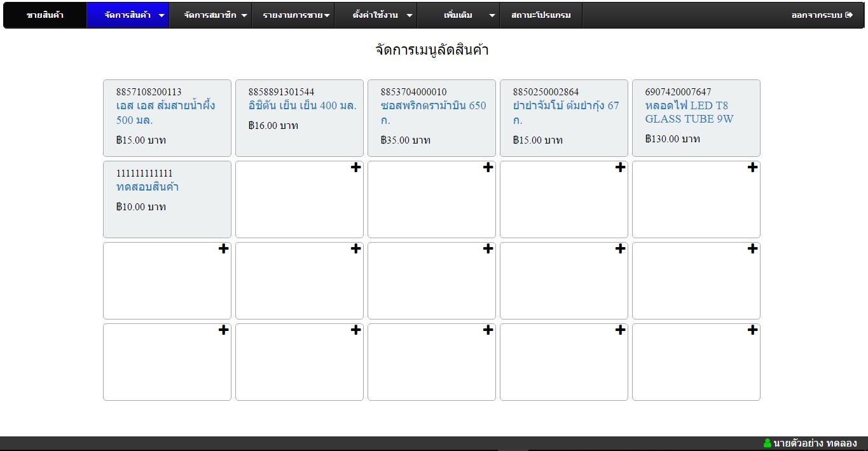This screenshot has height=451, width=868.
Task: Select the ทดสอบสินค้า product link
Action: click(148, 187)
